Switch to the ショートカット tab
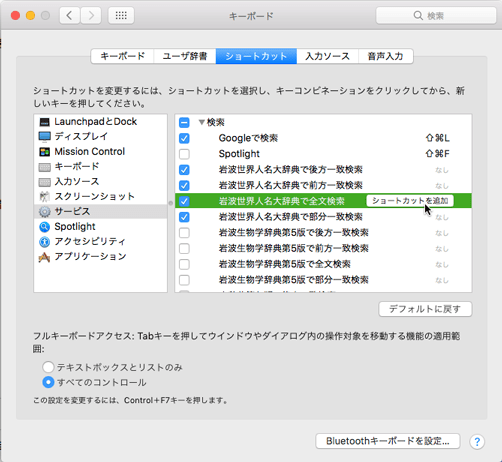Viewport: 502px width, 462px height. (256, 56)
